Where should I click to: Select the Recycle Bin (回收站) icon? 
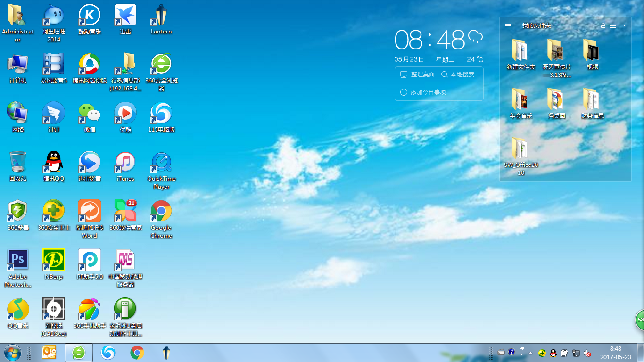pos(17,162)
